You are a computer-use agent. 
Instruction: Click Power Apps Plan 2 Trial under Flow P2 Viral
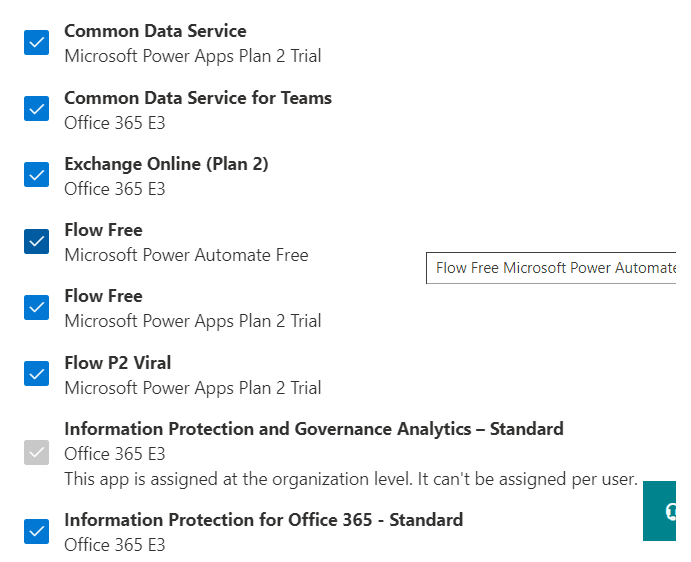tap(193, 387)
